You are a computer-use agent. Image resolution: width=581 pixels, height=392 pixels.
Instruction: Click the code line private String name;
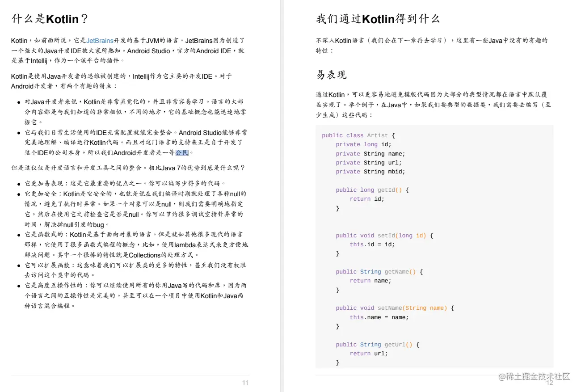[x=370, y=154]
